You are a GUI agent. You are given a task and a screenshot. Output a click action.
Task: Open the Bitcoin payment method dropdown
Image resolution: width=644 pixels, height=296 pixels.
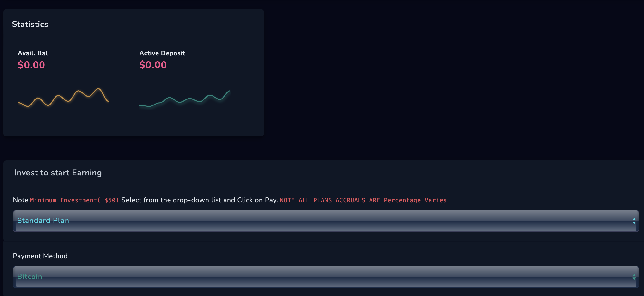pos(326,277)
